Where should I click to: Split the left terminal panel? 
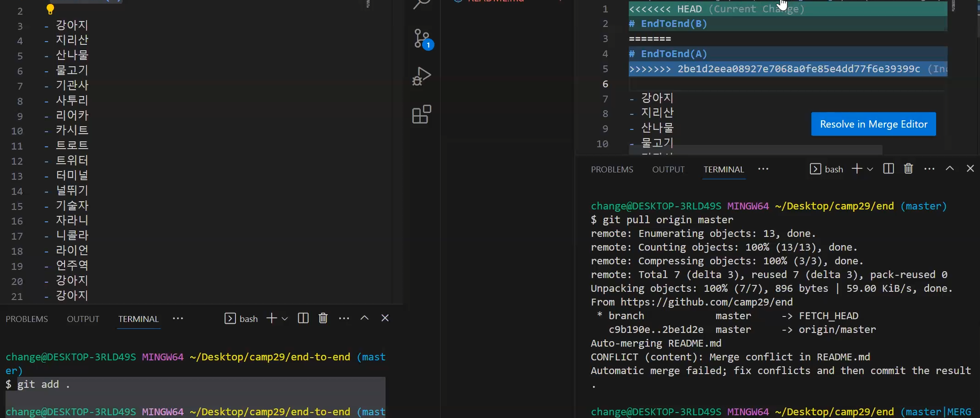coord(303,318)
